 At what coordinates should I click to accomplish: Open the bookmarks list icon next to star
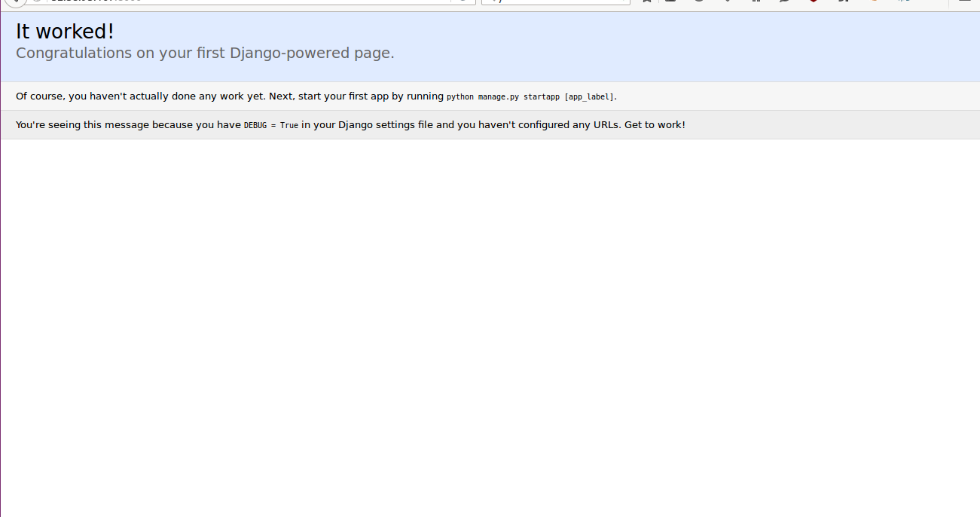point(670,2)
